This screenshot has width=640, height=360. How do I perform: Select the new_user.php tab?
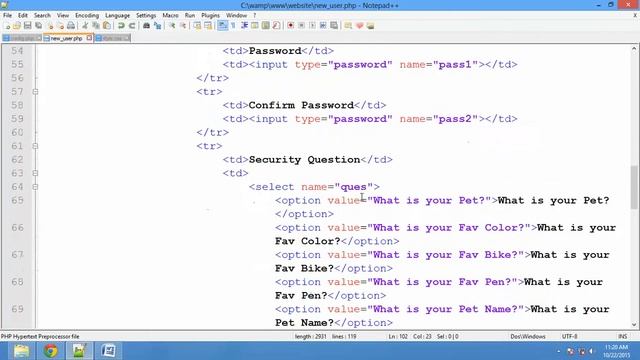pos(66,38)
